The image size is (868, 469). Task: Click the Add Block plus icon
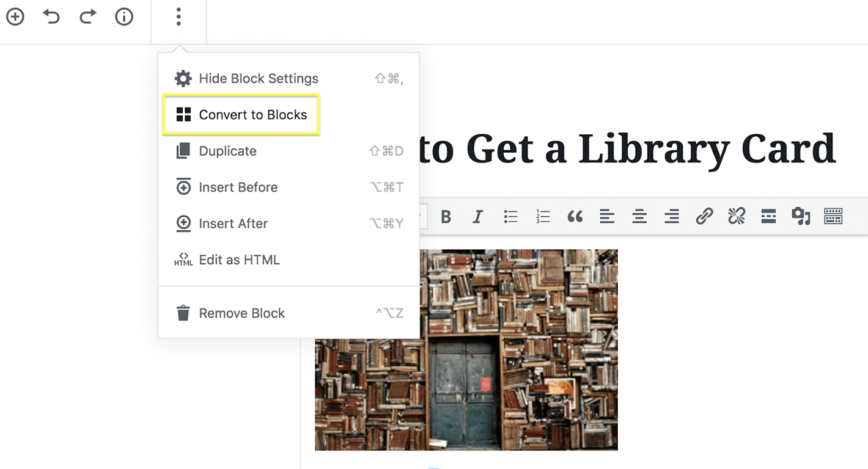click(x=15, y=17)
